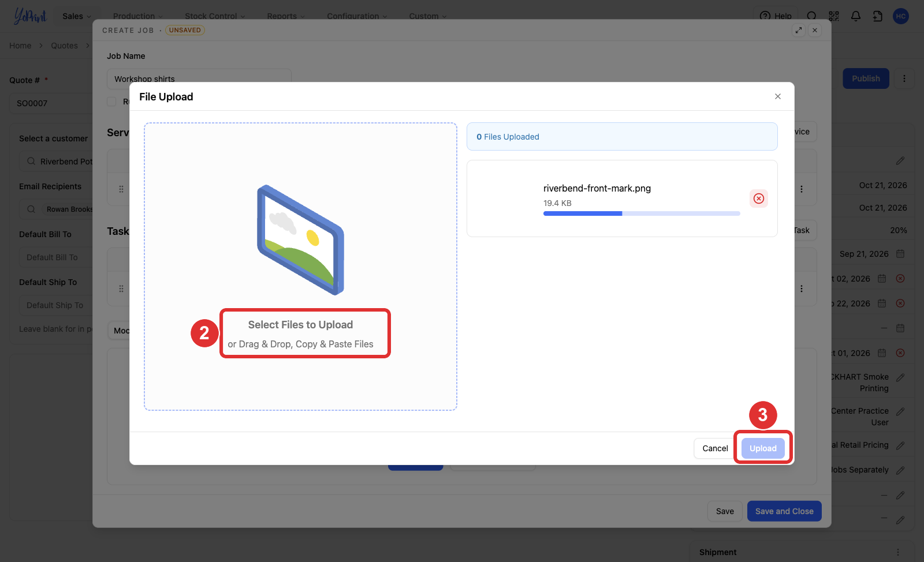Go to Home breadcrumb
This screenshot has width=924, height=562.
(x=20, y=46)
